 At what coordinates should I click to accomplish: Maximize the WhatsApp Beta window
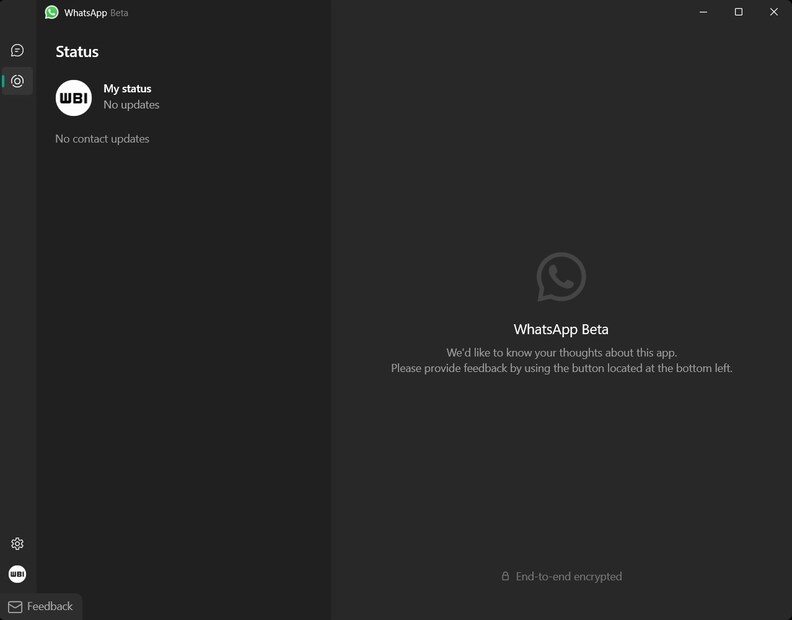(x=738, y=12)
